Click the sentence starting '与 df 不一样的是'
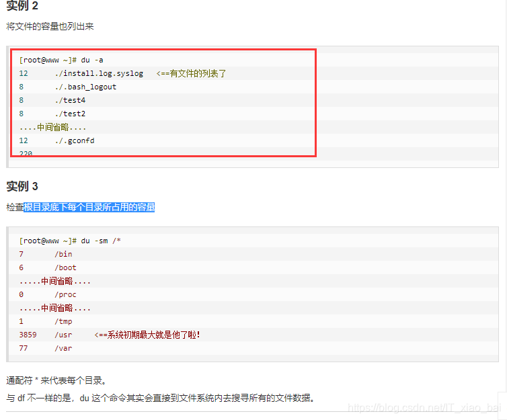The image size is (507, 420). [161, 398]
